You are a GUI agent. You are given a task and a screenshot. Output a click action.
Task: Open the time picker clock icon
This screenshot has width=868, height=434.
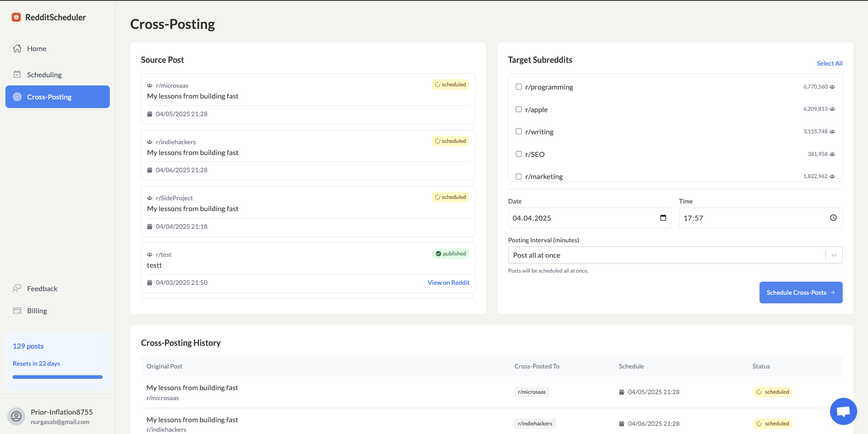click(833, 218)
